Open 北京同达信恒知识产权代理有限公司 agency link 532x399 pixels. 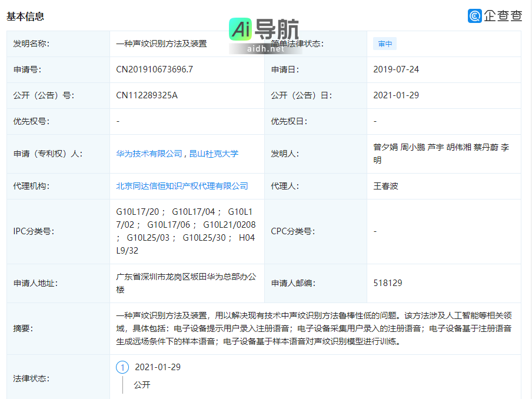pos(182,186)
